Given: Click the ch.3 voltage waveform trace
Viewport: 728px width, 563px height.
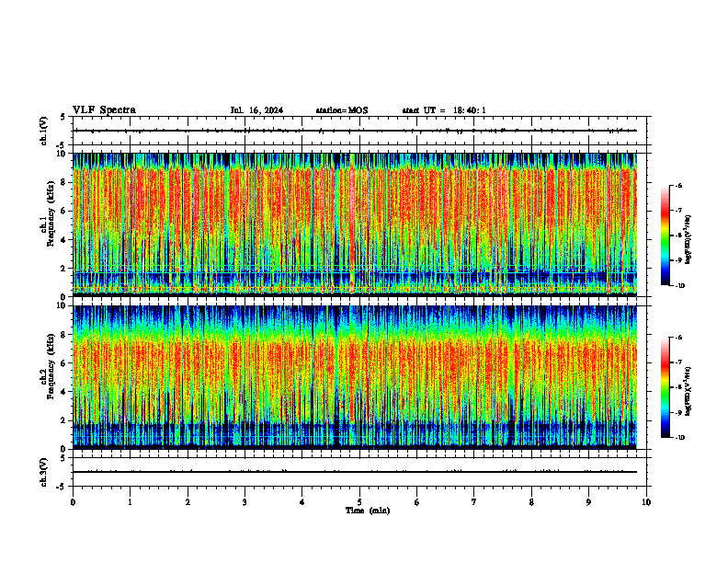Looking at the screenshot, I should coord(355,472).
